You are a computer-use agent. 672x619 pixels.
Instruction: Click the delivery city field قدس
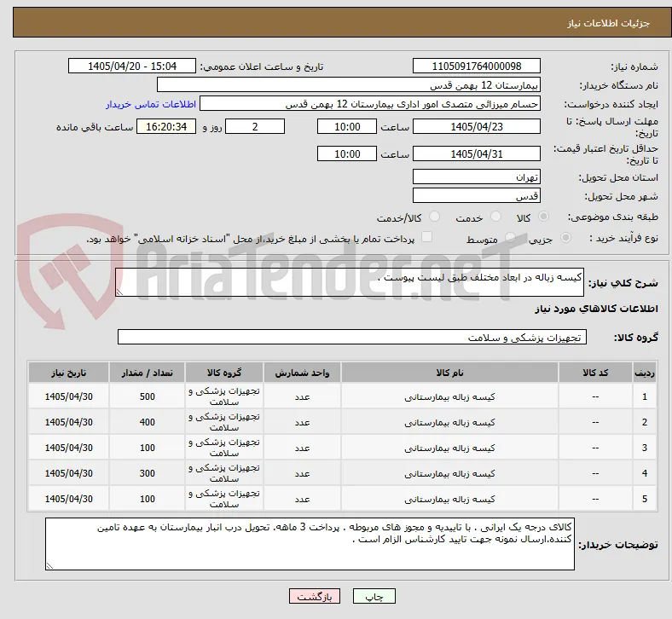(476, 195)
